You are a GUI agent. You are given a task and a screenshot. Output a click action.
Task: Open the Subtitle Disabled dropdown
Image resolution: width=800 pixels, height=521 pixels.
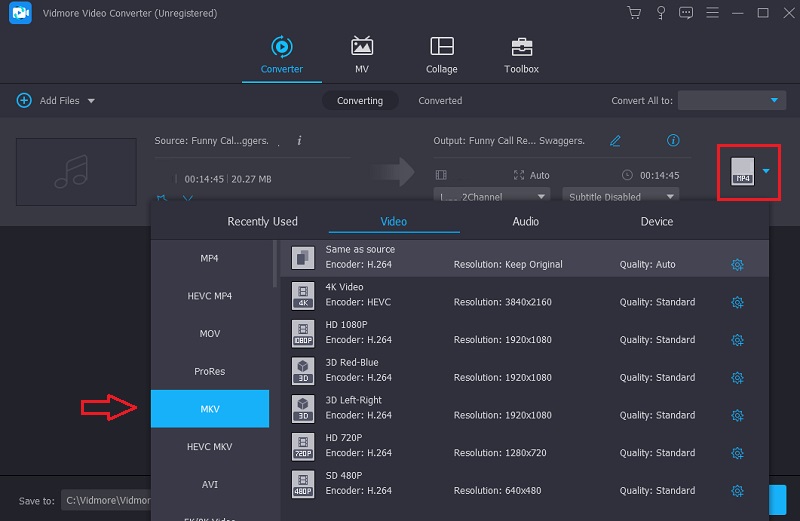point(620,197)
